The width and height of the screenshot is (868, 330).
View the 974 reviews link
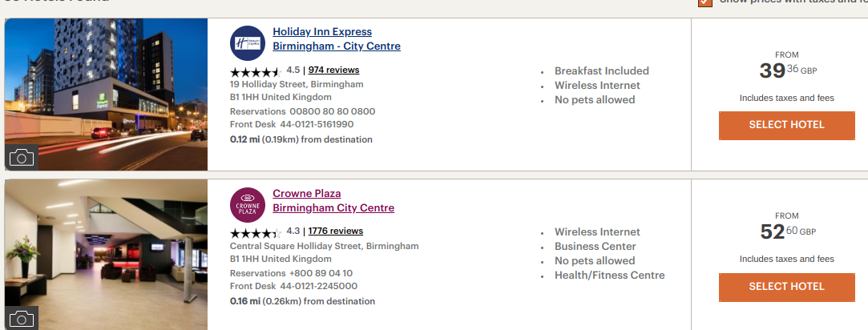tap(333, 70)
